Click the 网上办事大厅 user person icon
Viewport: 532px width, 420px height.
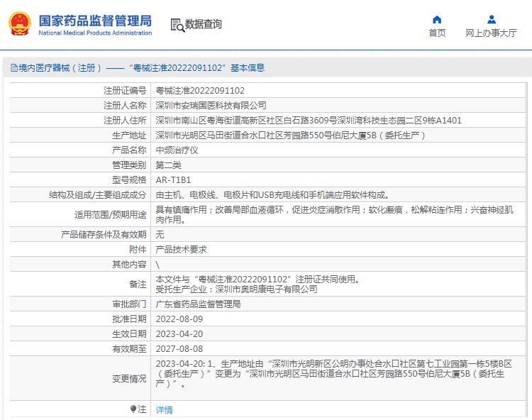click(492, 19)
